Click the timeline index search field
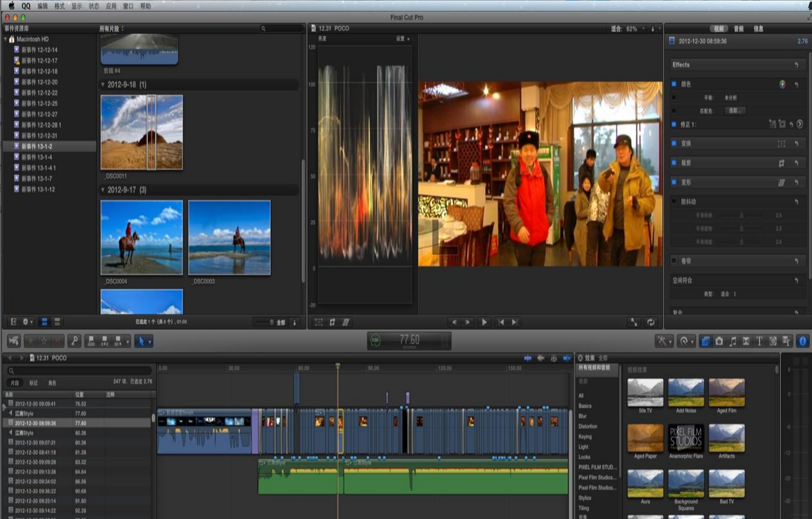 pyautogui.click(x=79, y=370)
